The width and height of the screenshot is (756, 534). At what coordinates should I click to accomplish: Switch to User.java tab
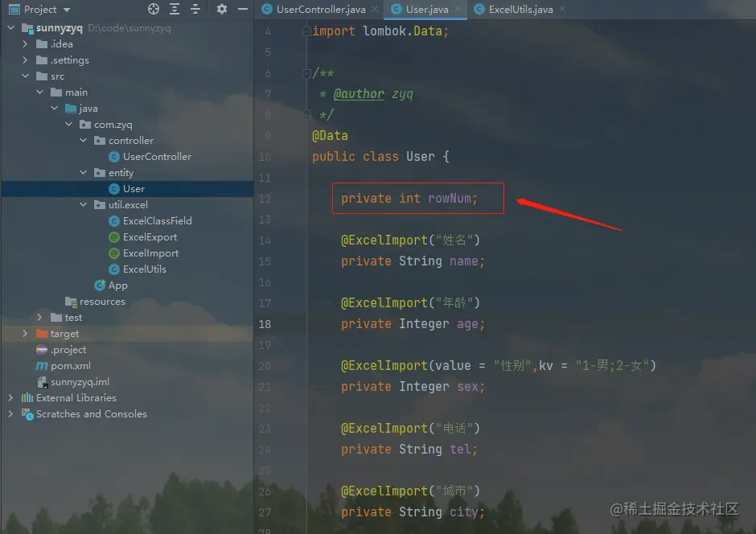(x=427, y=9)
